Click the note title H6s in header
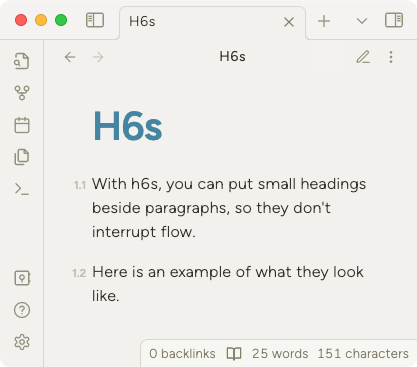The image size is (417, 367). [232, 57]
